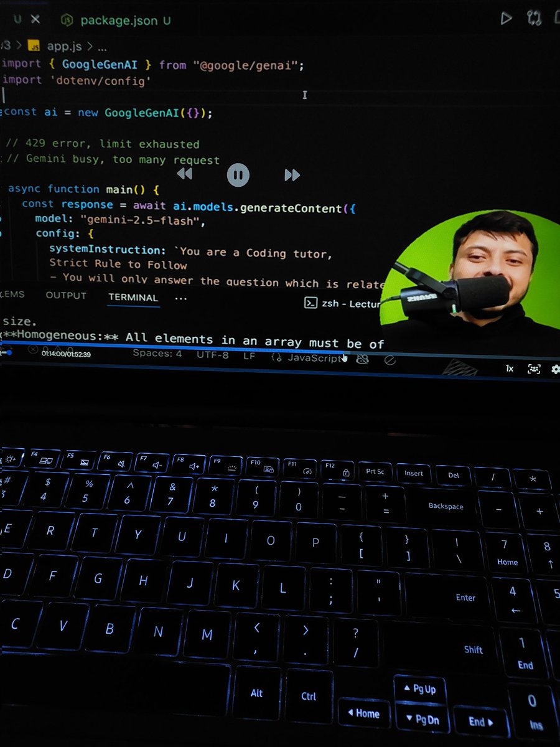Open changes with the compare arrows icon
The height and width of the screenshot is (747, 560).
click(x=534, y=19)
